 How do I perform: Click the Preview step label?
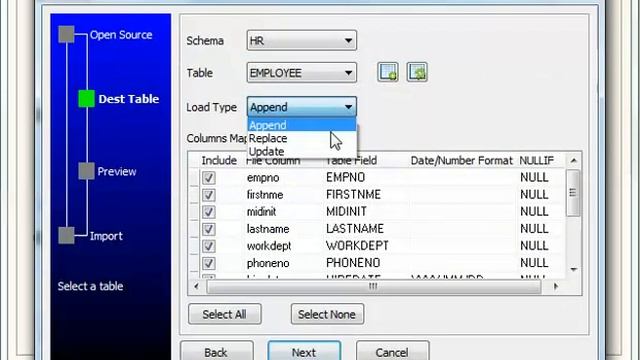tap(117, 171)
